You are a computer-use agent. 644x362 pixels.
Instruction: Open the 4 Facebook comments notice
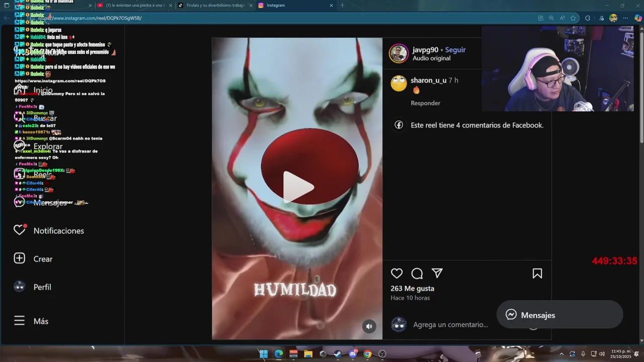click(477, 125)
